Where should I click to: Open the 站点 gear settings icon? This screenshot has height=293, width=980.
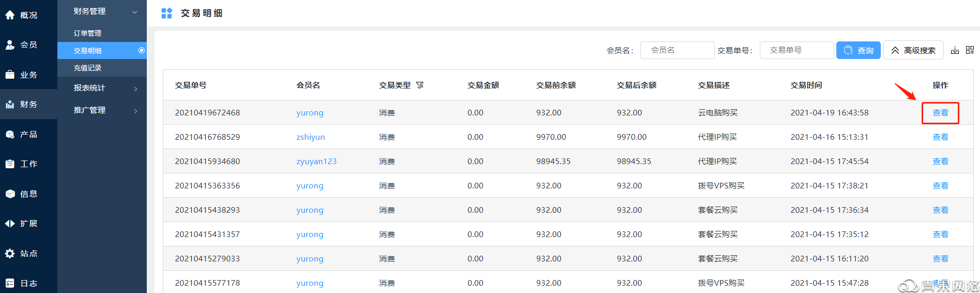(10, 254)
